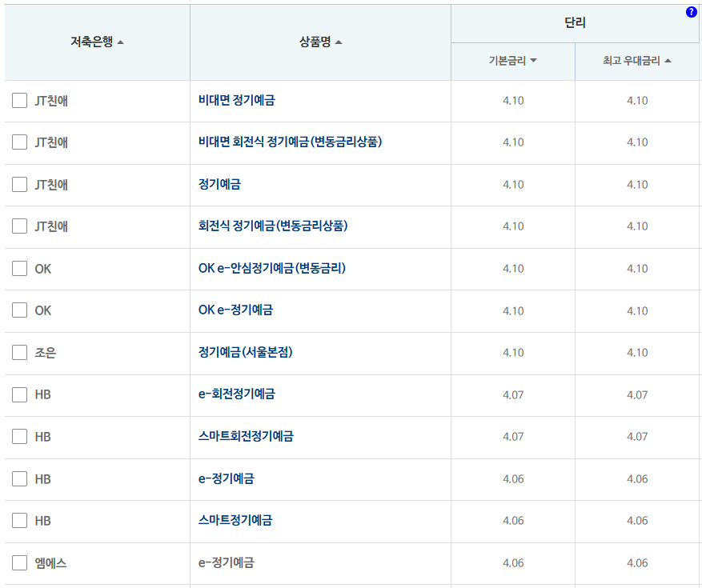Click the 엠에스 bank name cell
The height and width of the screenshot is (588, 702).
pyautogui.click(x=50, y=563)
